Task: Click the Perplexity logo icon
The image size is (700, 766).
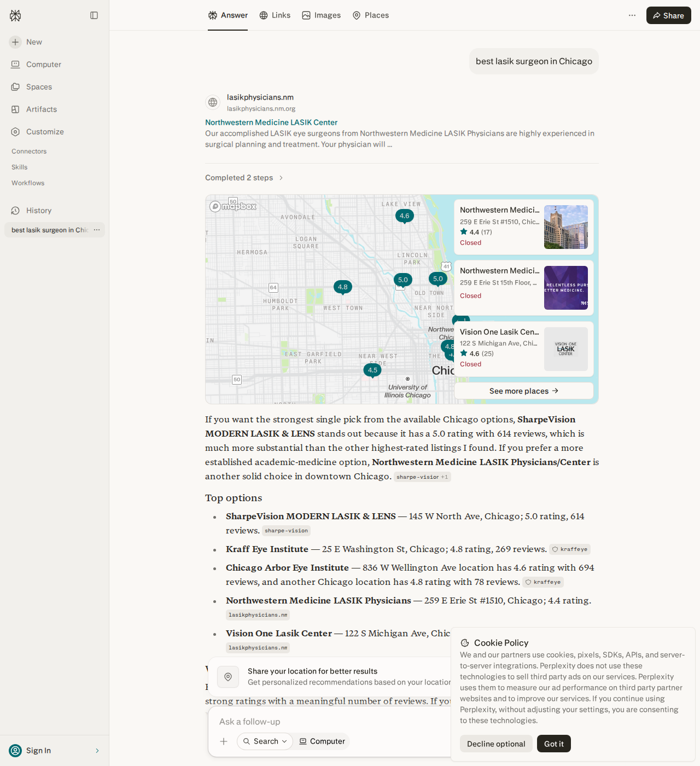Action: coord(15,15)
